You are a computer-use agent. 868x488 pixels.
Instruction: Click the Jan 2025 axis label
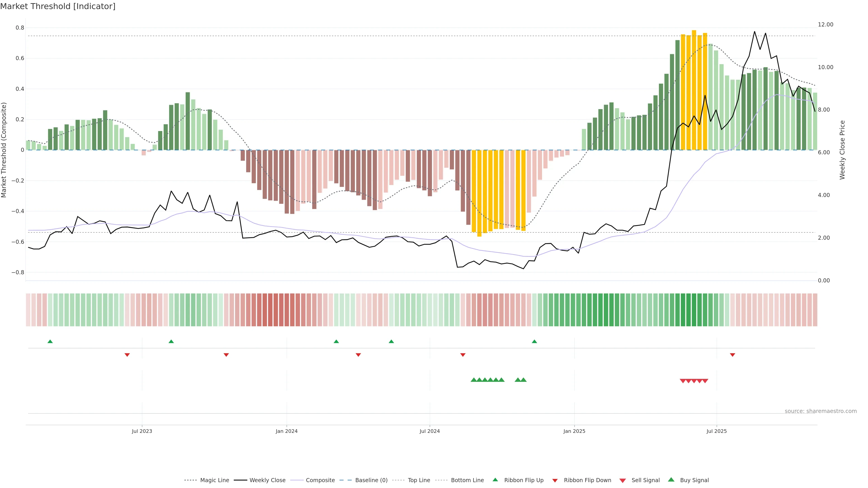(574, 431)
